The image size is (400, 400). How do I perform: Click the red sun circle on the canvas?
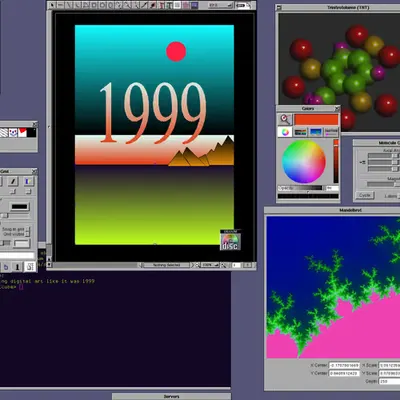176,52
